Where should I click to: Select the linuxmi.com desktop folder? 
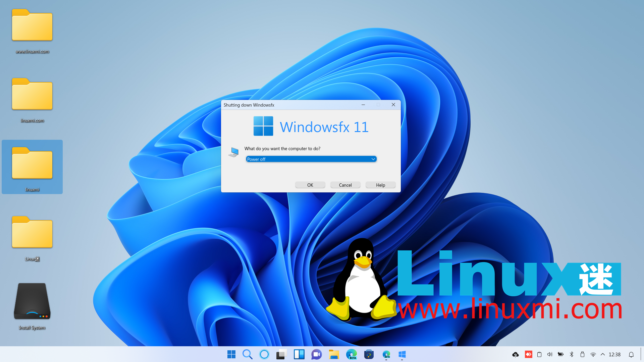(32, 100)
